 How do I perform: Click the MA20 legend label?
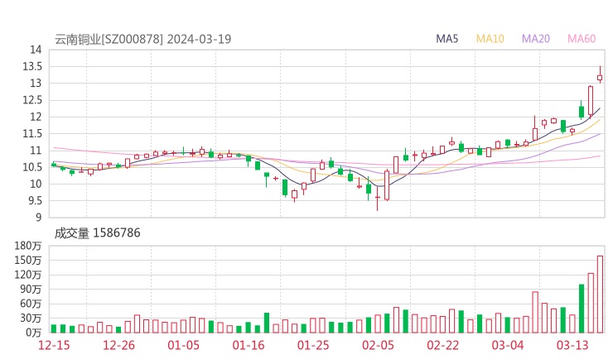[x=536, y=39]
